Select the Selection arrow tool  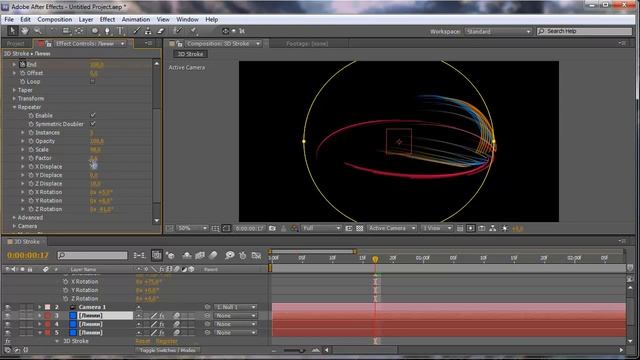pyautogui.click(x=12, y=31)
